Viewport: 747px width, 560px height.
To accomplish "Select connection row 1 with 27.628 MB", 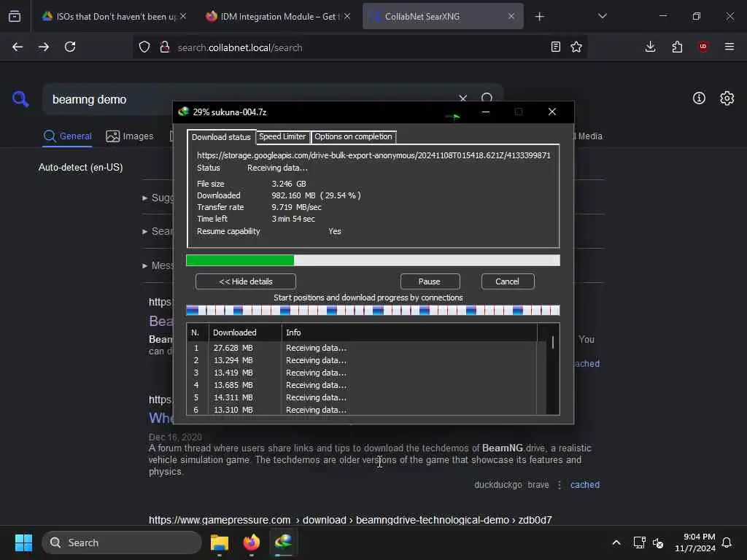I will tap(362, 348).
